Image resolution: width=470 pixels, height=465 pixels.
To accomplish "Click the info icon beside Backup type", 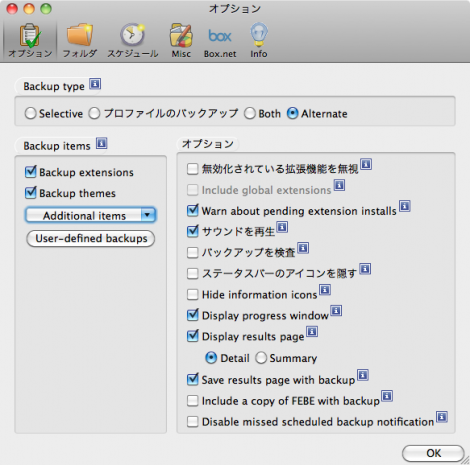I will [x=95, y=84].
